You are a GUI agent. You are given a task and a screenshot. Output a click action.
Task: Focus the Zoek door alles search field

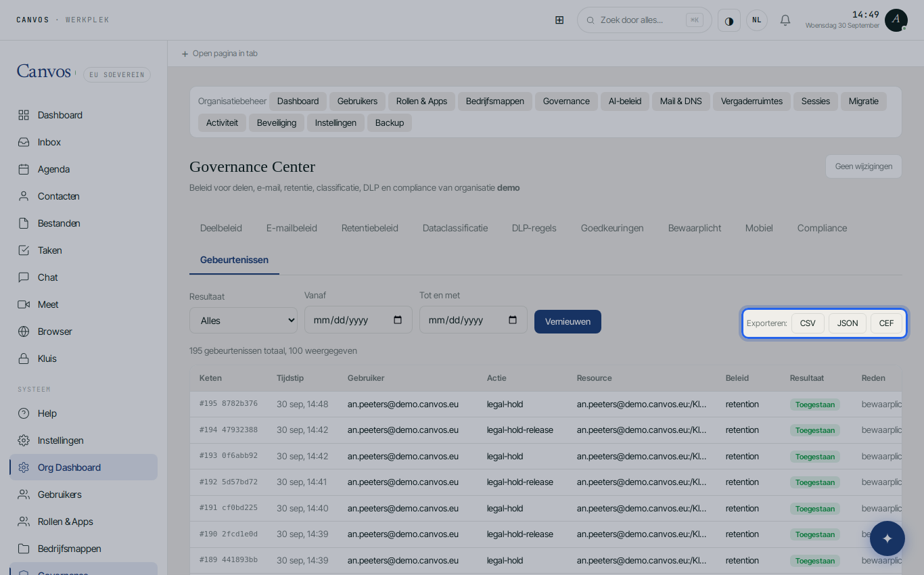tap(645, 20)
